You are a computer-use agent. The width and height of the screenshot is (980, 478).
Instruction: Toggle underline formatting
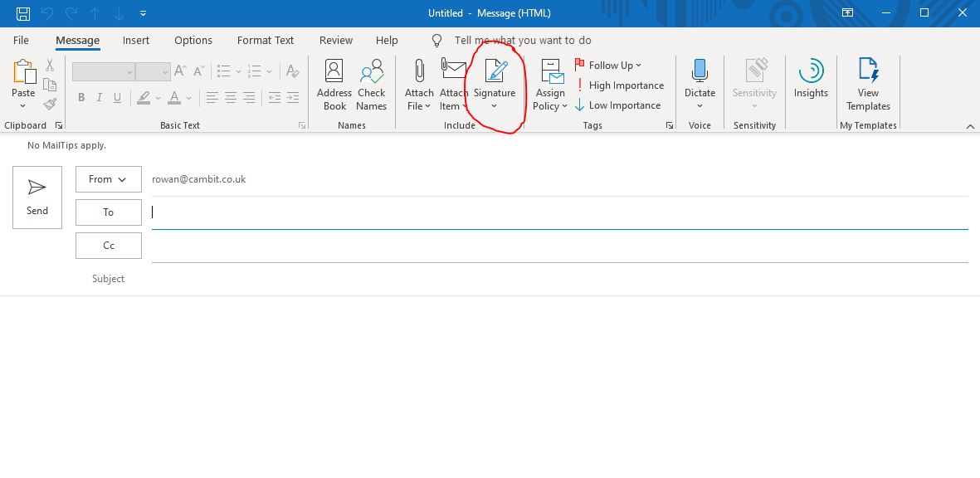117,97
